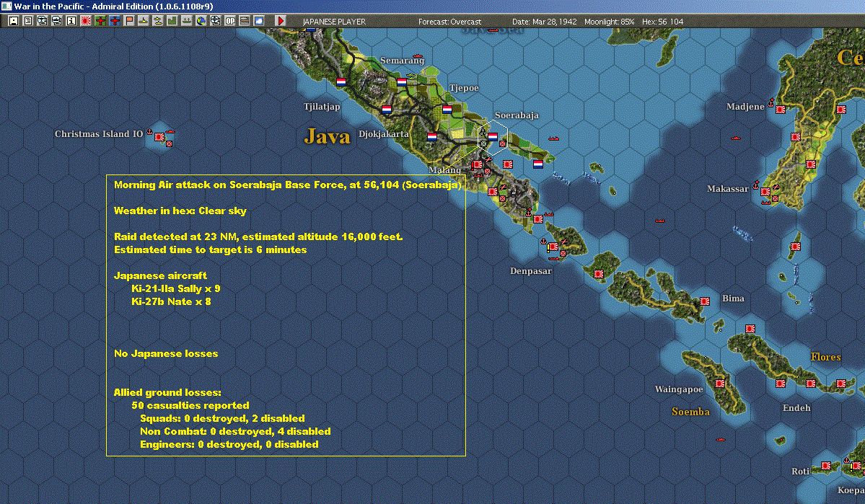Click the stacked windows icon left of info

(57, 21)
